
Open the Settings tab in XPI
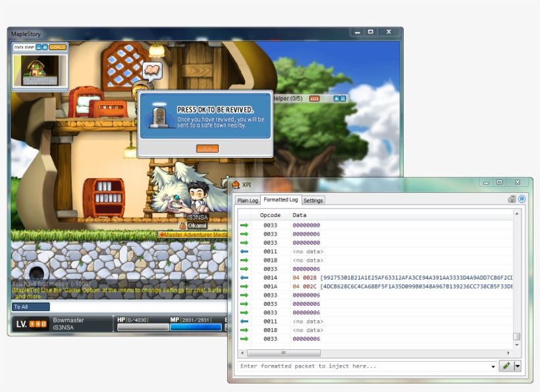click(313, 200)
